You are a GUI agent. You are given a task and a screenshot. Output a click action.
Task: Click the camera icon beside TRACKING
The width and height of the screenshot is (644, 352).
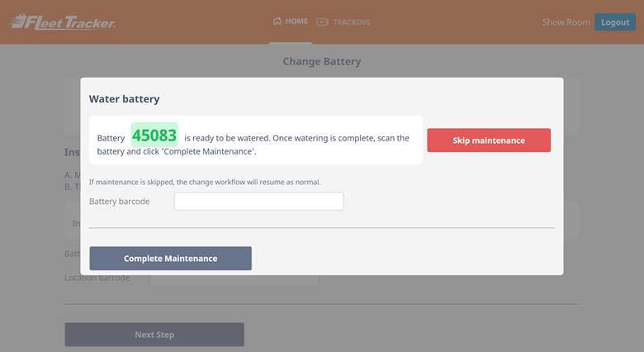coord(322,21)
